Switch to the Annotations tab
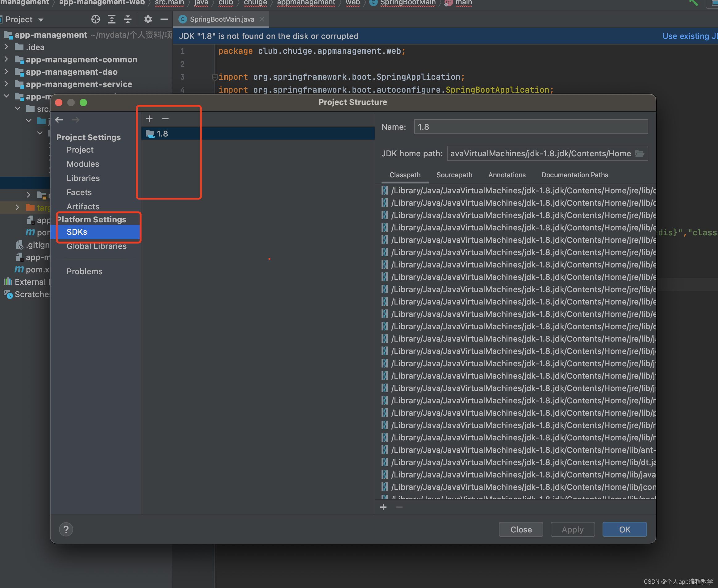Image resolution: width=718 pixels, height=588 pixels. [507, 175]
